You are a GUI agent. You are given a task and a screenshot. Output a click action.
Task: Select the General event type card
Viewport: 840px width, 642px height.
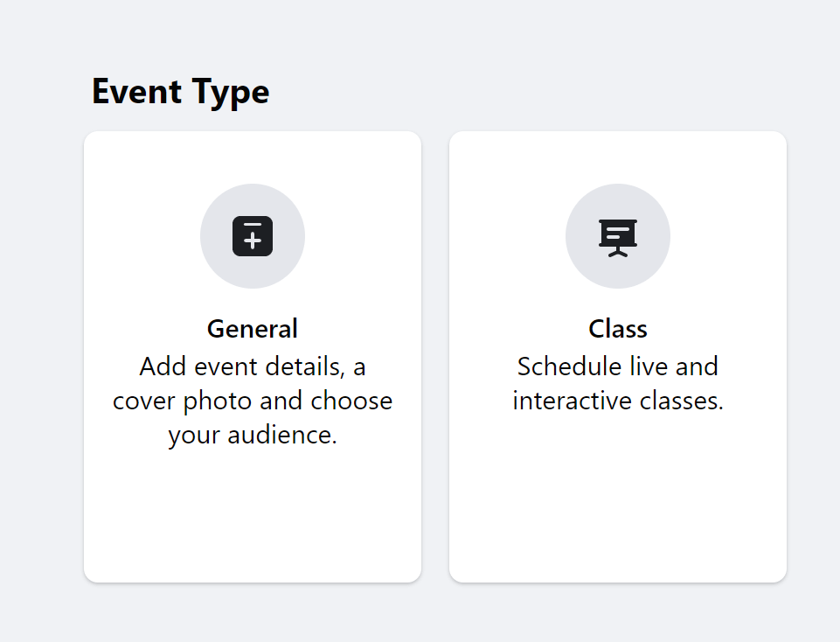click(x=253, y=356)
